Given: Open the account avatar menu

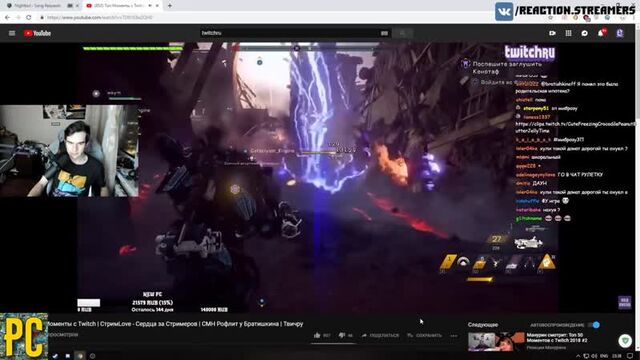Looking at the screenshot, I should (620, 33).
